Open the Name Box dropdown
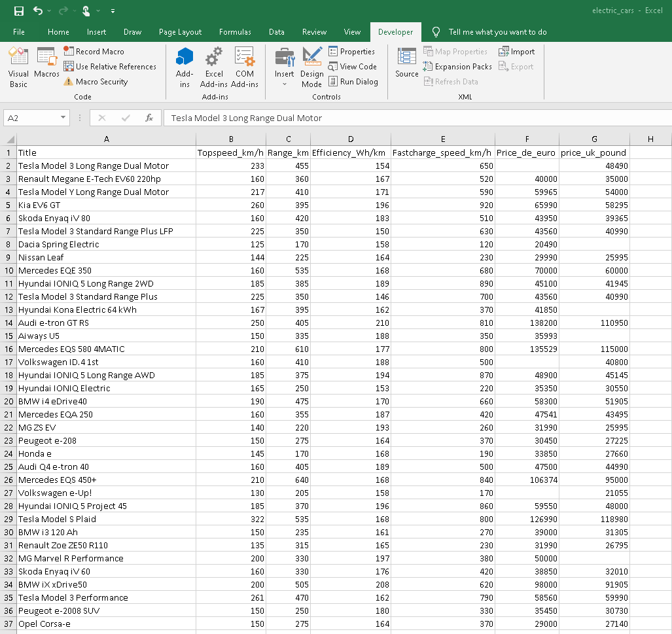The height and width of the screenshot is (634, 672). (x=61, y=116)
